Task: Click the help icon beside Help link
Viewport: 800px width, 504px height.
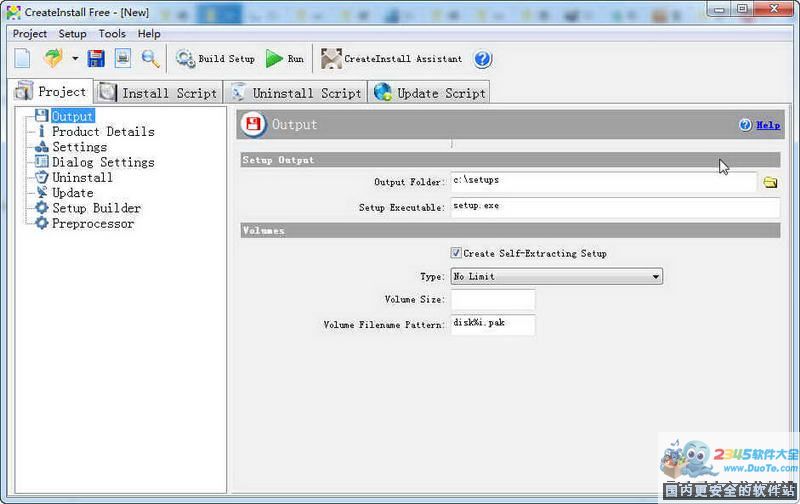Action: [745, 125]
